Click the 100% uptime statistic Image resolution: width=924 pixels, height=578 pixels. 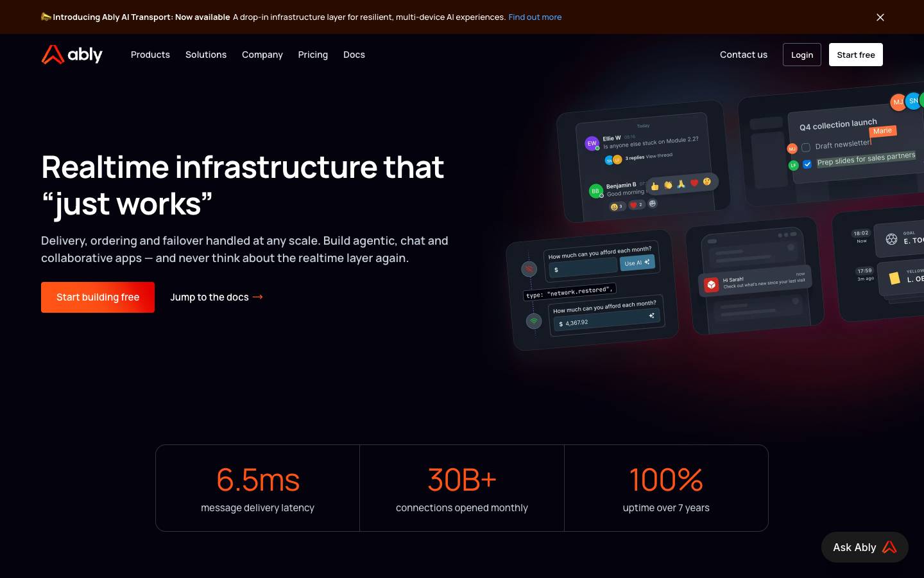pyautogui.click(x=666, y=488)
